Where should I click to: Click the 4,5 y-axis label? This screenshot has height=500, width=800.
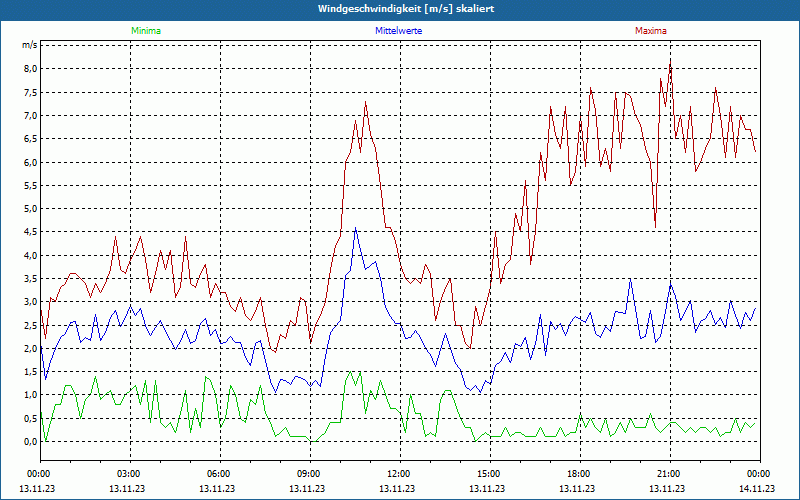tap(31, 232)
